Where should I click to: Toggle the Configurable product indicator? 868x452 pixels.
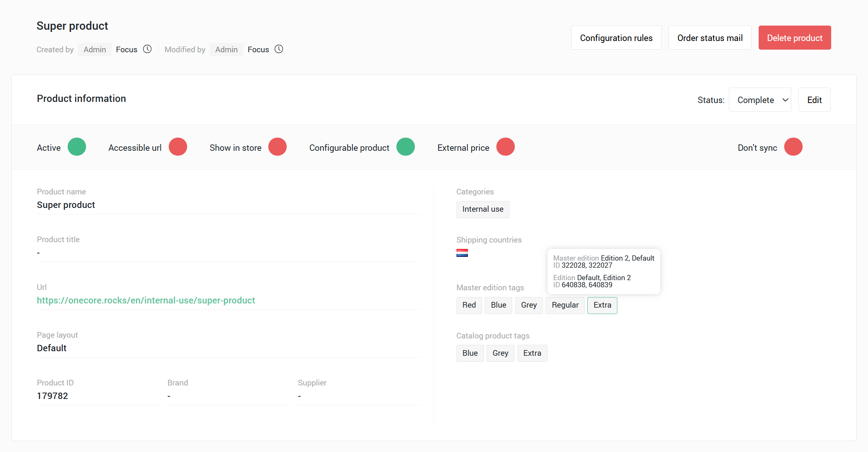click(x=405, y=147)
